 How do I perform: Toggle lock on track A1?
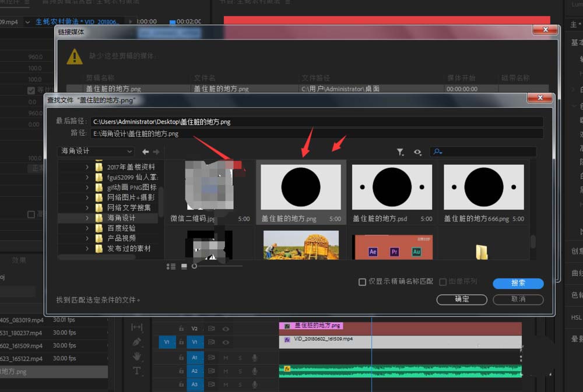(181, 358)
